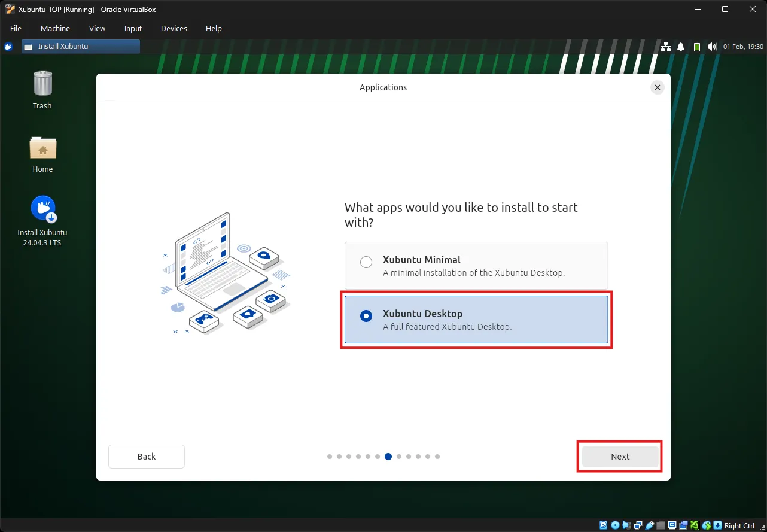This screenshot has width=767, height=532.
Task: Click the Install Xubuntu taskbar window button
Action: click(81, 47)
